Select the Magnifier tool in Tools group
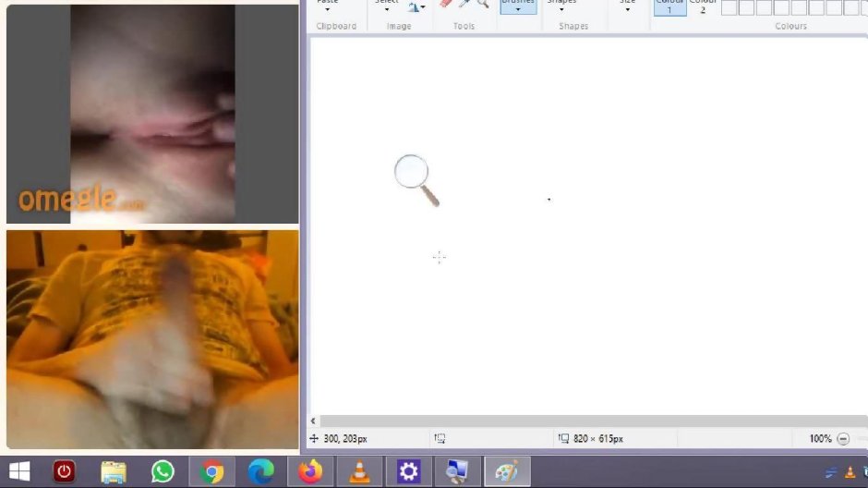 pos(482,4)
